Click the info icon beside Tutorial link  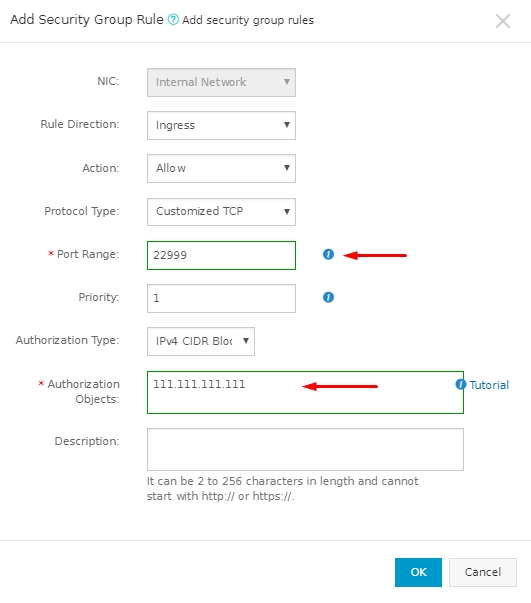coord(460,384)
